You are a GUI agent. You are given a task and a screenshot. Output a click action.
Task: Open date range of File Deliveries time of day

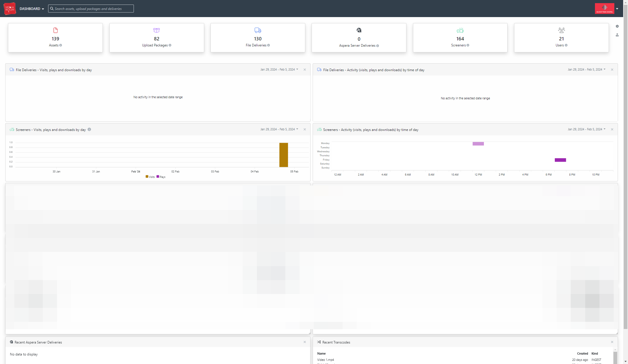pos(586,69)
